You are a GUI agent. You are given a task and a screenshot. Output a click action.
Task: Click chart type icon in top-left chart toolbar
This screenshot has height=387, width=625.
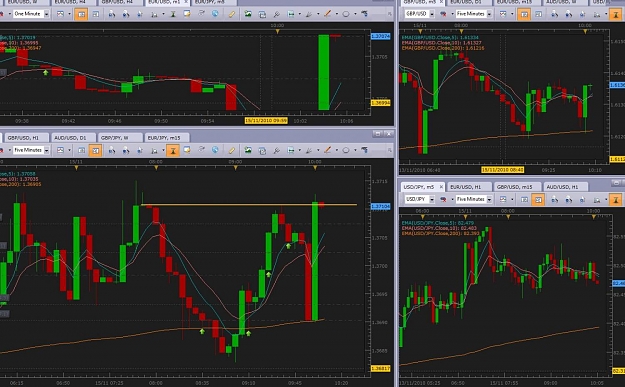(x=60, y=14)
